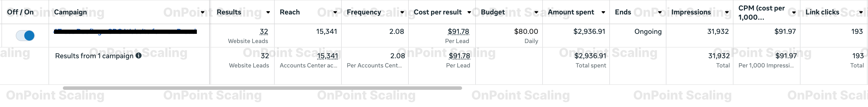868x107 pixels.
Task: Open the Results column dropdown arrow
Action: (268, 12)
